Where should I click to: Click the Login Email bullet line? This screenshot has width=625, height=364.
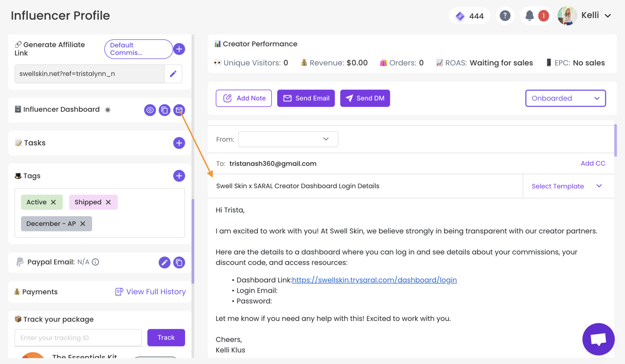(255, 291)
